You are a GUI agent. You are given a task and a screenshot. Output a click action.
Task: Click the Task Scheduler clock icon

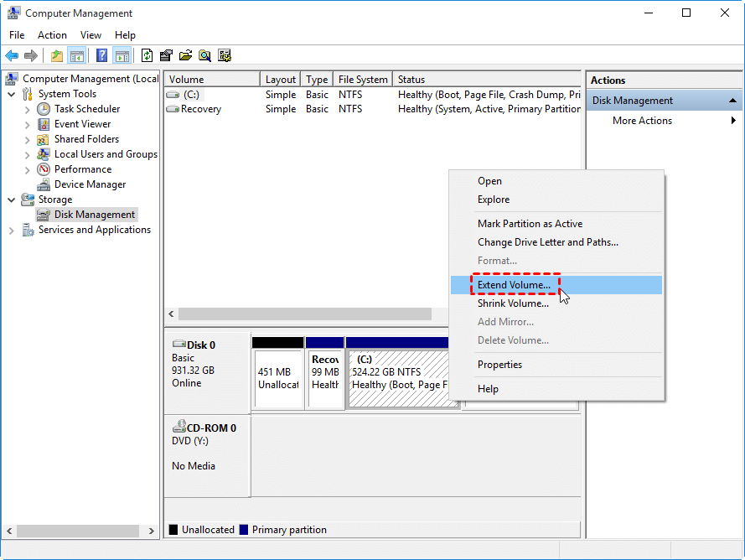[x=44, y=109]
